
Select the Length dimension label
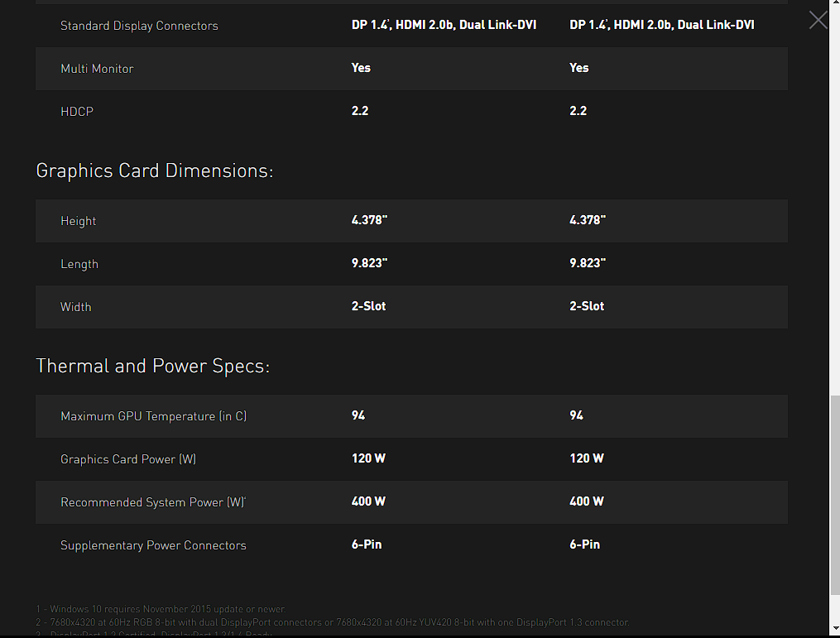[x=79, y=264]
